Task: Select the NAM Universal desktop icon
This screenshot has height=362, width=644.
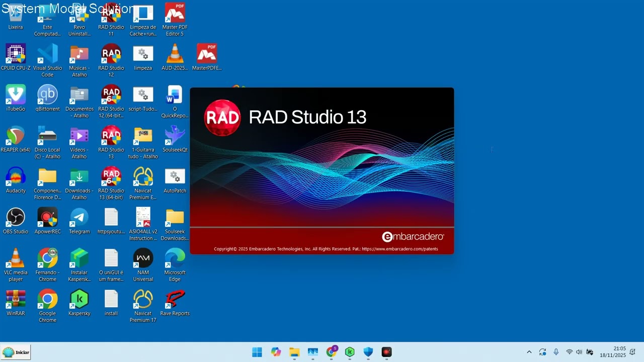Action: (143, 264)
